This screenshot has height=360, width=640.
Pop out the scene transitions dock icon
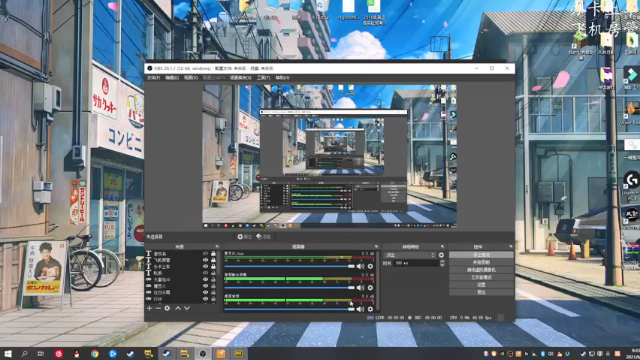click(442, 247)
